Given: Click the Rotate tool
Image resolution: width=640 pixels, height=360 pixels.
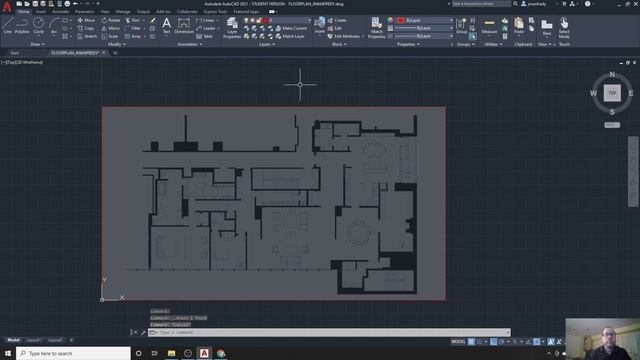Looking at the screenshot, I should point(111,20).
